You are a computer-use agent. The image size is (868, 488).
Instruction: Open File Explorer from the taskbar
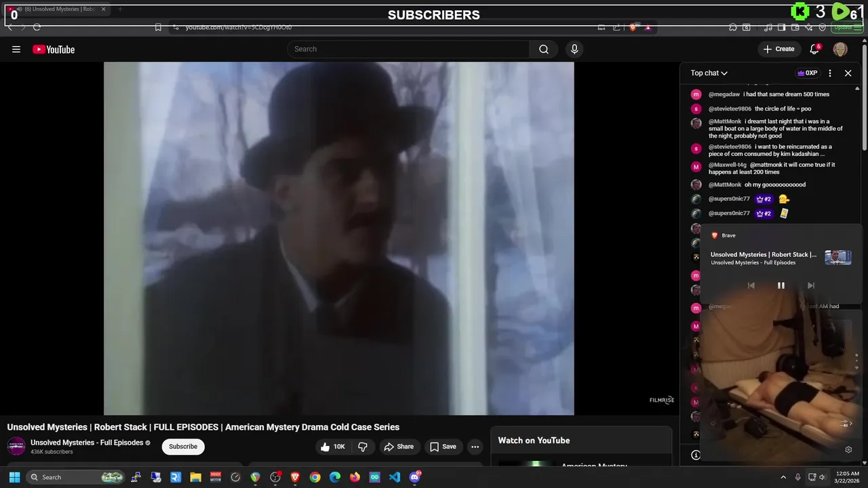click(195, 477)
